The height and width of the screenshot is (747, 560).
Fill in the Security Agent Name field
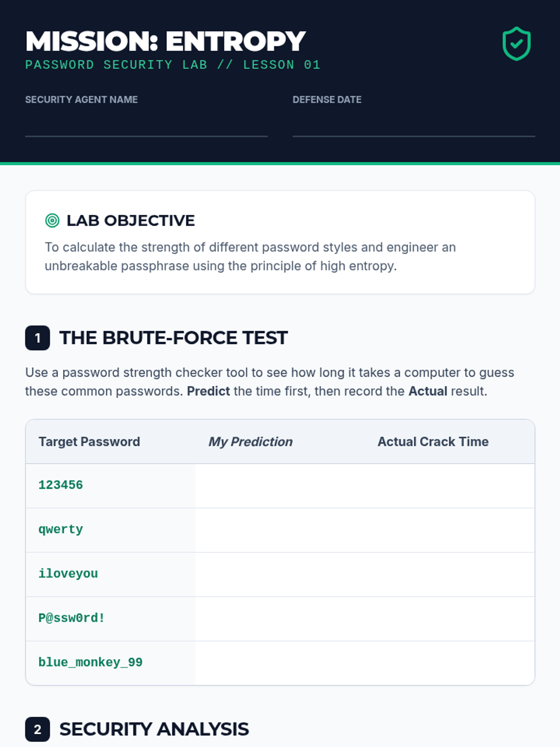tap(146, 123)
